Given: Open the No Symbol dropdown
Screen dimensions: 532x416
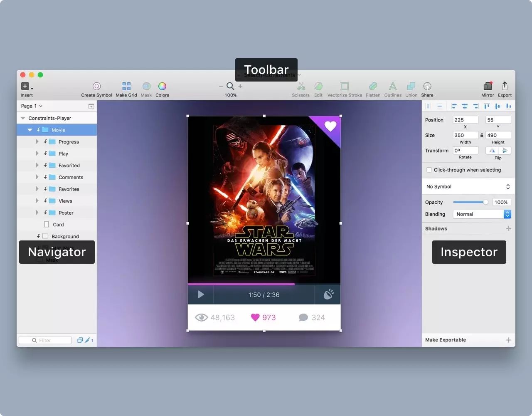Looking at the screenshot, I should pos(468,186).
